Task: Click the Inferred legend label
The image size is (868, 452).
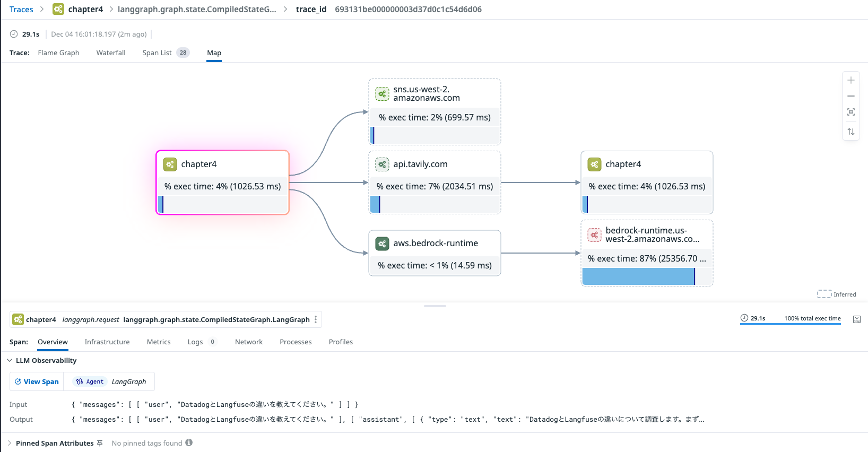Action: pyautogui.click(x=845, y=294)
